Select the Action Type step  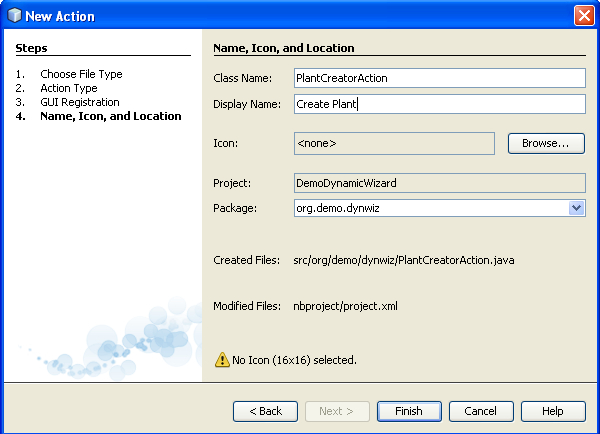pyautogui.click(x=68, y=88)
